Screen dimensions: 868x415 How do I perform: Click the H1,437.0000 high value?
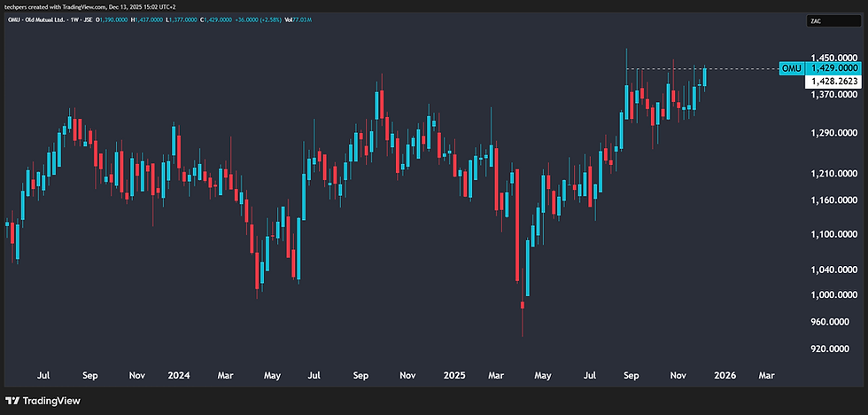pos(146,20)
